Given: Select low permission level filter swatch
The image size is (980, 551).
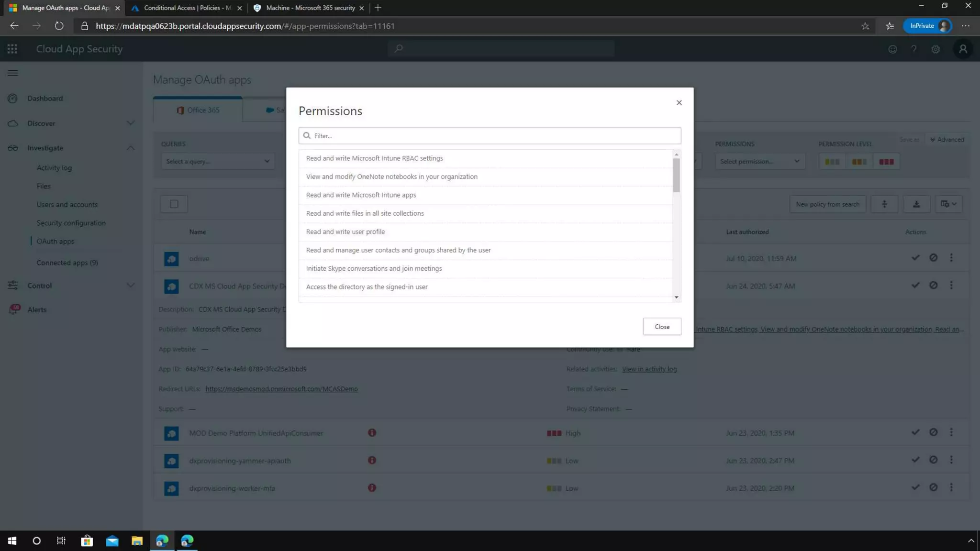Looking at the screenshot, I should click(x=832, y=162).
